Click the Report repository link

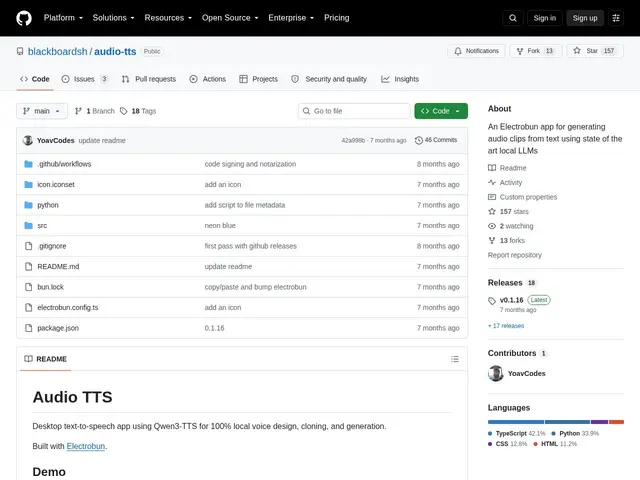515,255
